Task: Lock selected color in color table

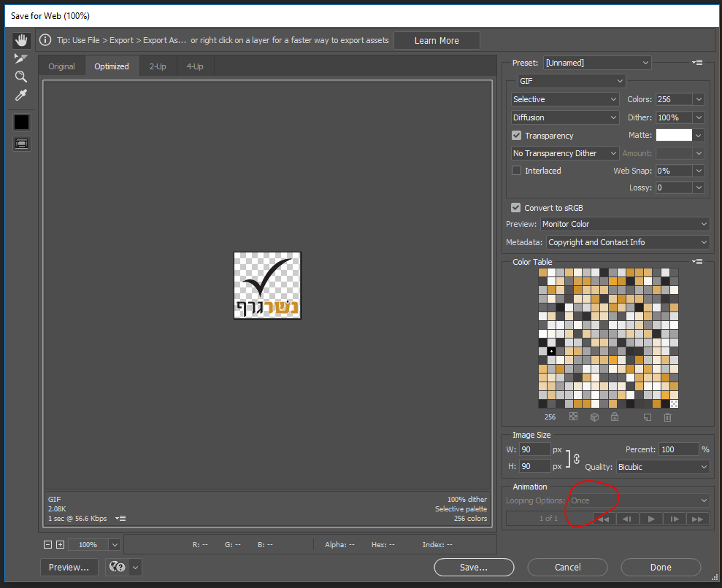Action: click(x=614, y=417)
